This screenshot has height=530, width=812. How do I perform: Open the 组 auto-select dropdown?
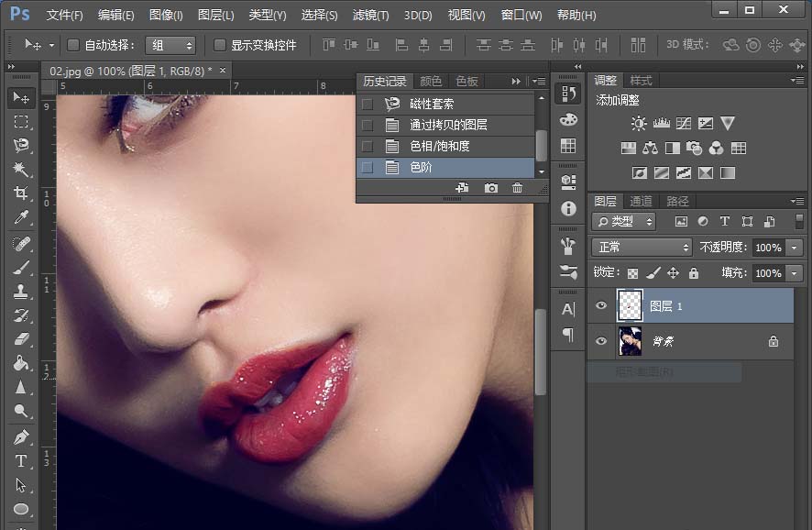coord(170,45)
